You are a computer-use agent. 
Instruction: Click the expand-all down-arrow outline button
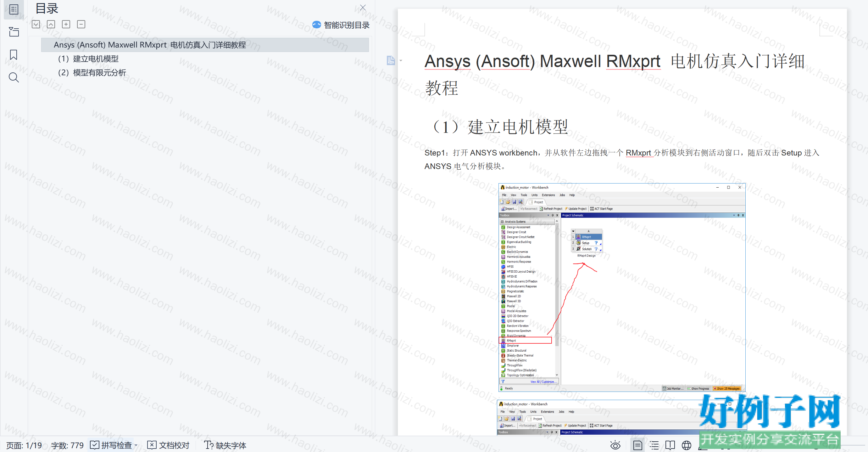(x=36, y=24)
